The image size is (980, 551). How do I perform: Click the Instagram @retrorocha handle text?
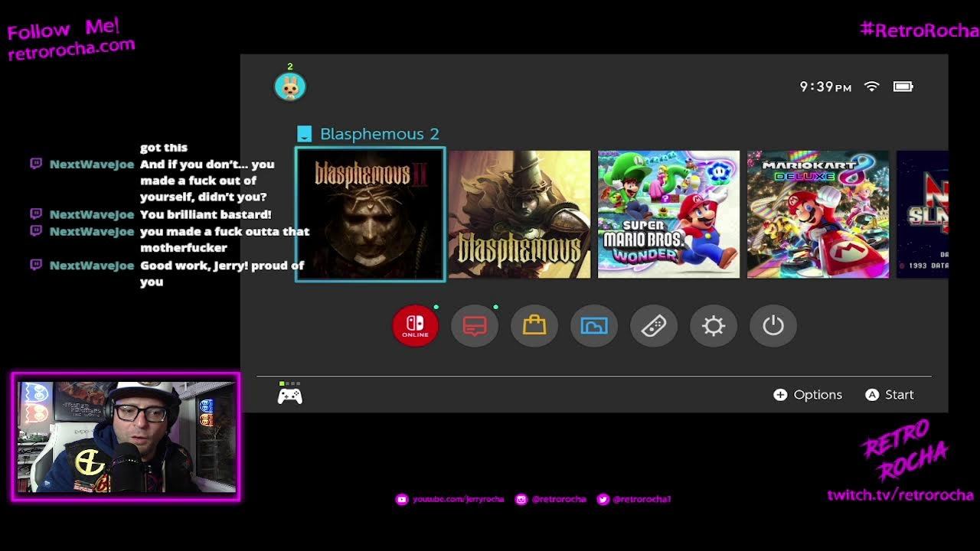[x=559, y=499]
